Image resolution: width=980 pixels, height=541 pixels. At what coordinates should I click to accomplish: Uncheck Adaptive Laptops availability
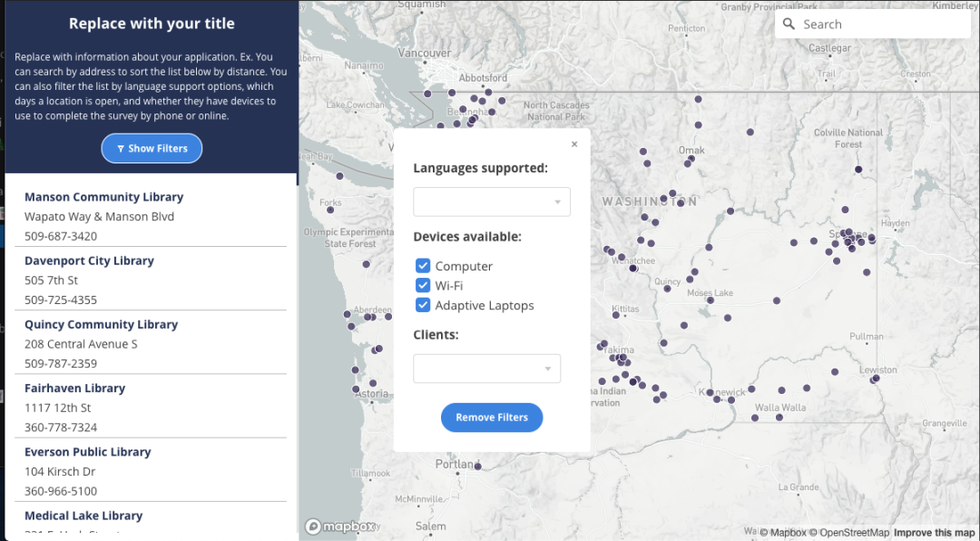click(x=423, y=305)
